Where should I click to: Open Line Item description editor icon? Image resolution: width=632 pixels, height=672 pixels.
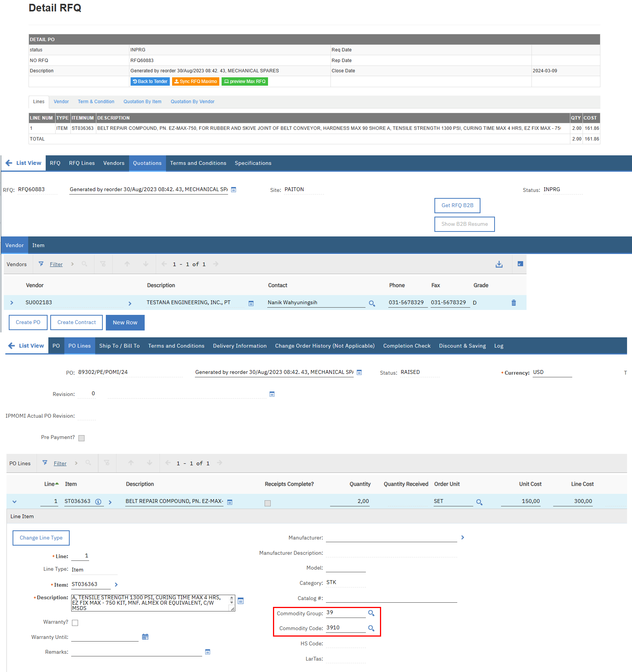click(x=241, y=601)
